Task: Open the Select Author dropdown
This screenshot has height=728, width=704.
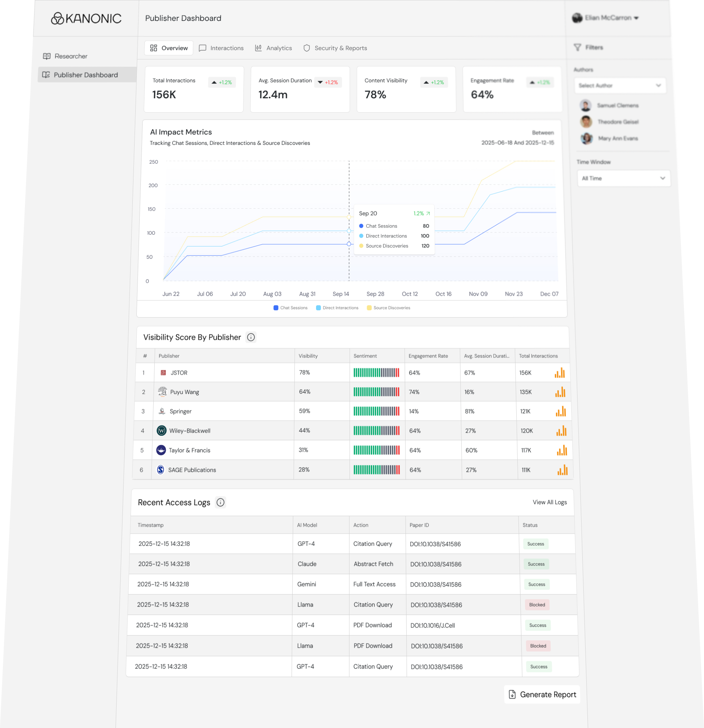Action: [x=620, y=85]
